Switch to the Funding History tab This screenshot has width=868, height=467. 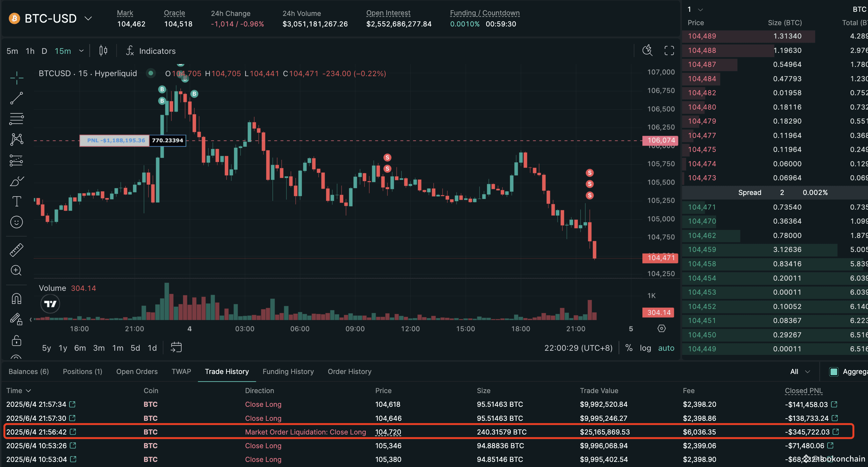pyautogui.click(x=288, y=371)
